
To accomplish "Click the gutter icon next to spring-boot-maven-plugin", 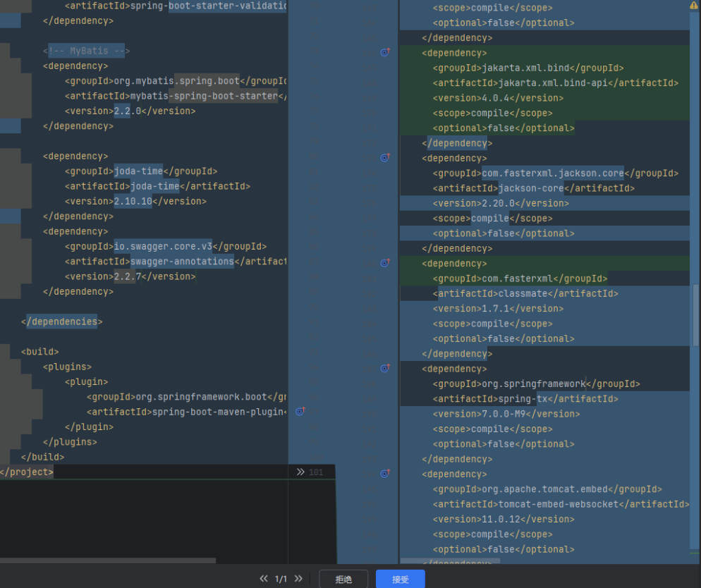I will pos(300,412).
